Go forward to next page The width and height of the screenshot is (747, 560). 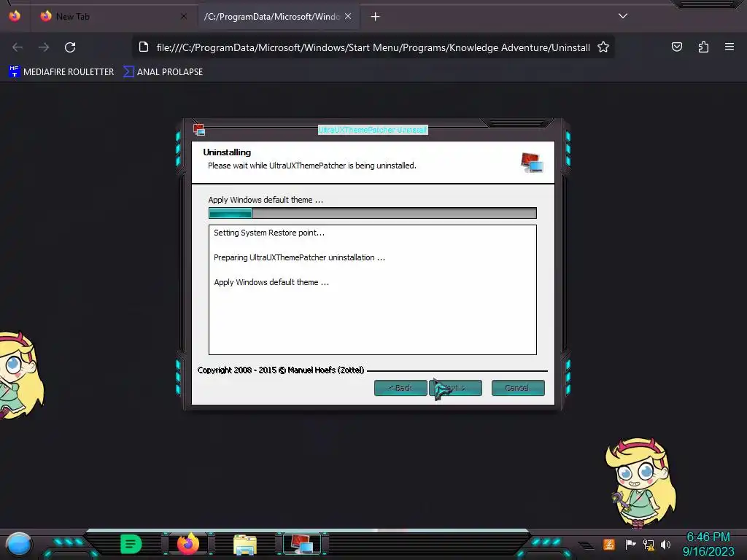click(x=44, y=47)
